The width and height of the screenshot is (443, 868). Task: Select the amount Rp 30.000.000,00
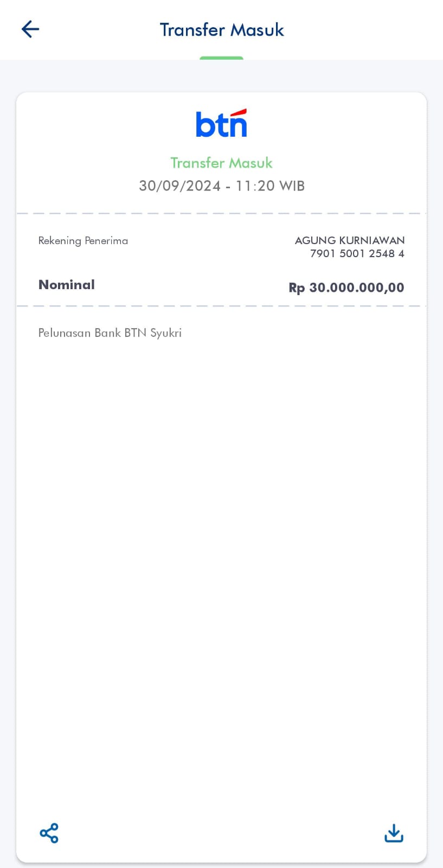click(x=346, y=288)
